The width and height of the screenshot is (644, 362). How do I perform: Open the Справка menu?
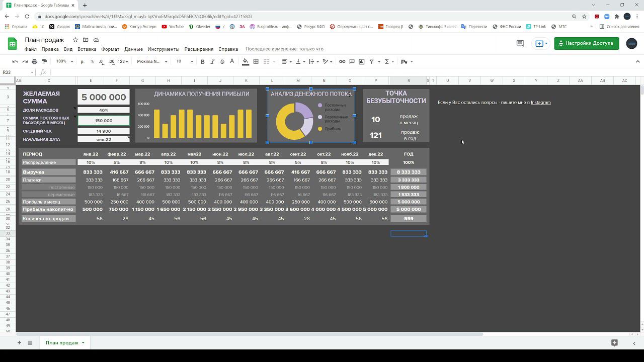tap(228, 49)
